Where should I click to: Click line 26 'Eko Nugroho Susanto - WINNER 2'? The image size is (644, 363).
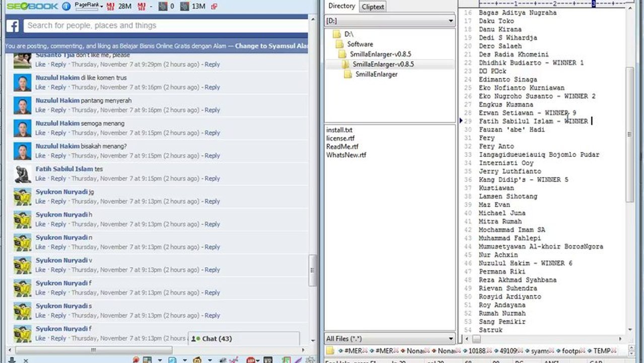[537, 96]
